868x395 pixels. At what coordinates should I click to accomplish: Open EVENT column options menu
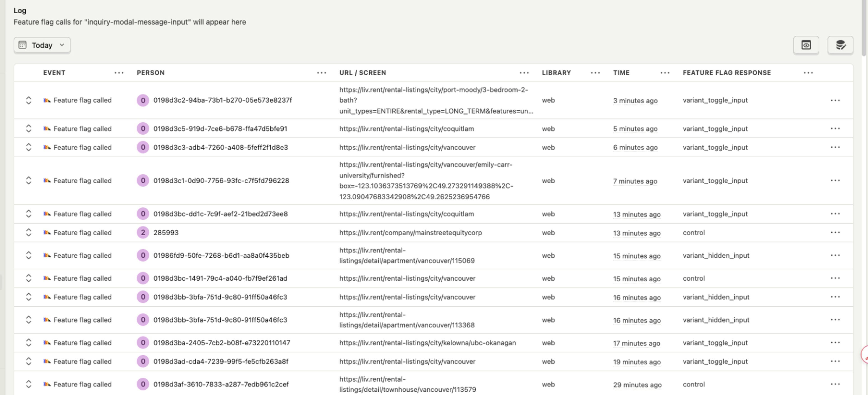tap(119, 73)
